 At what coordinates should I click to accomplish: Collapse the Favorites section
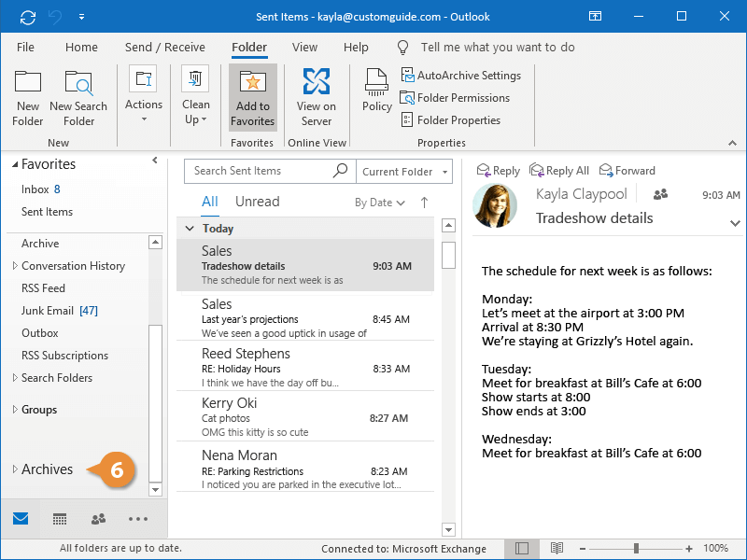[x=15, y=164]
